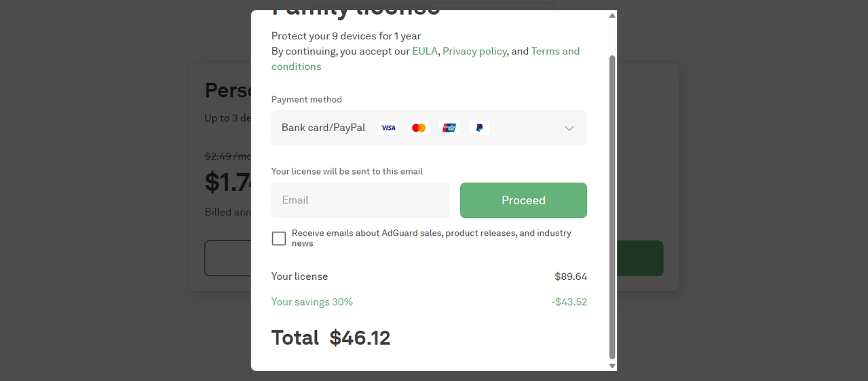
Task: Open the Privacy policy link
Action: [474, 51]
